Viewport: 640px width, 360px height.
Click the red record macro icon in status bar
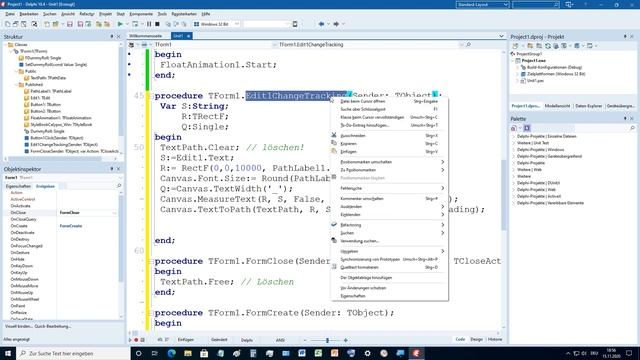136,340
